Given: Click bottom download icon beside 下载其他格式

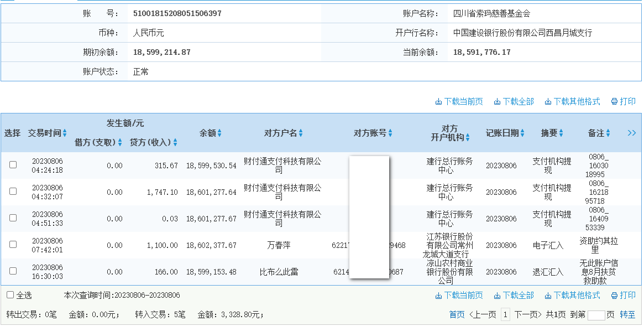Looking at the screenshot, I should pyautogui.click(x=548, y=296).
